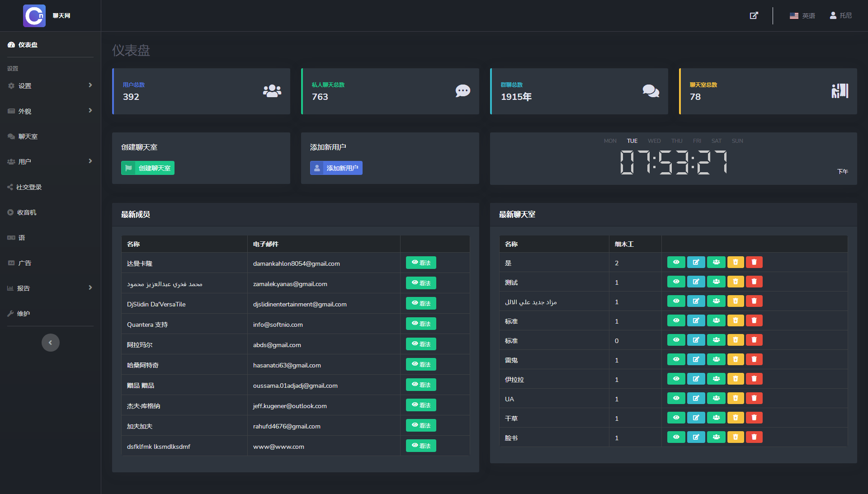Image resolution: width=868 pixels, height=494 pixels.
Task: Click green eye view icon for 是 room
Action: 676,262
